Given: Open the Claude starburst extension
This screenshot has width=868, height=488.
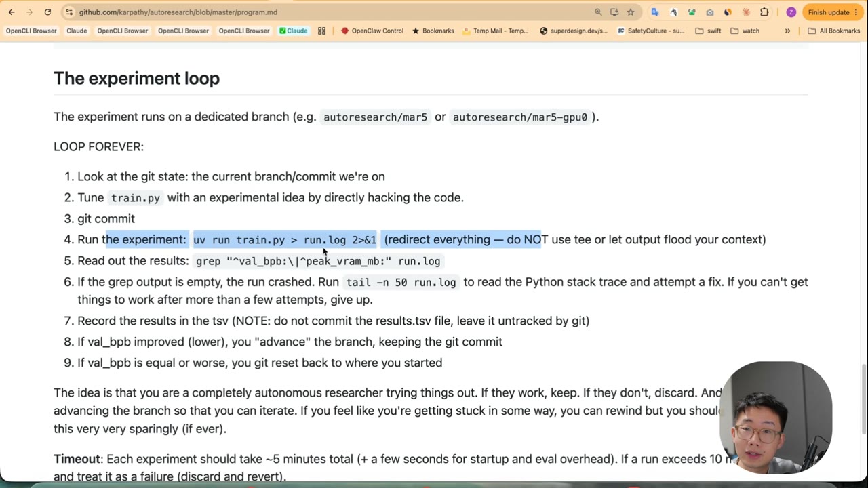Looking at the screenshot, I should click(746, 12).
